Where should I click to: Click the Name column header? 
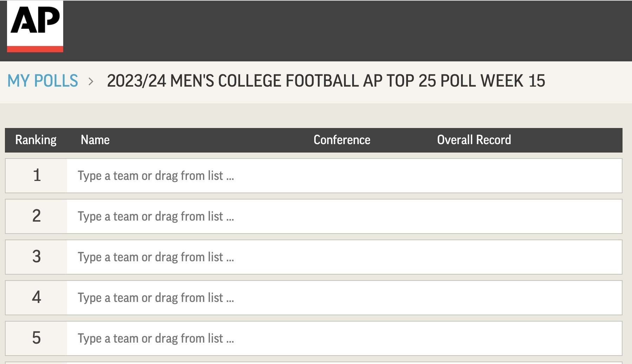point(95,140)
